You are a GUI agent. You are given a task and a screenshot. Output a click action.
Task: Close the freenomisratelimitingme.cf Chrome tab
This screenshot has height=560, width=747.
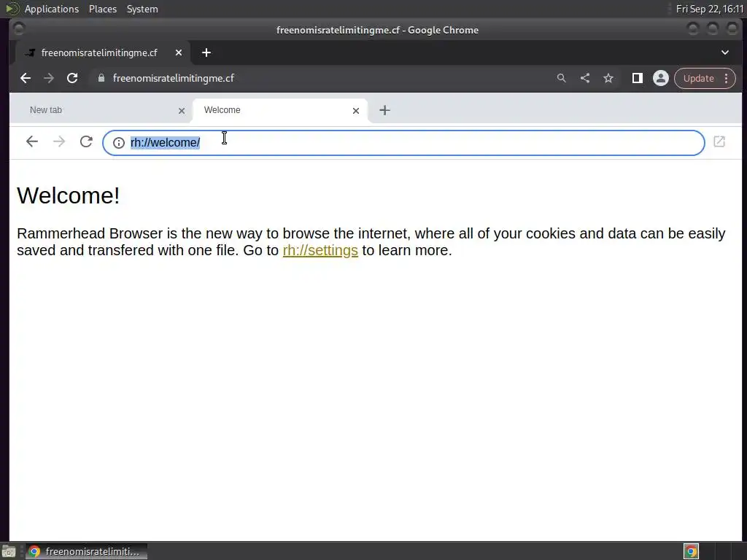[x=178, y=52]
